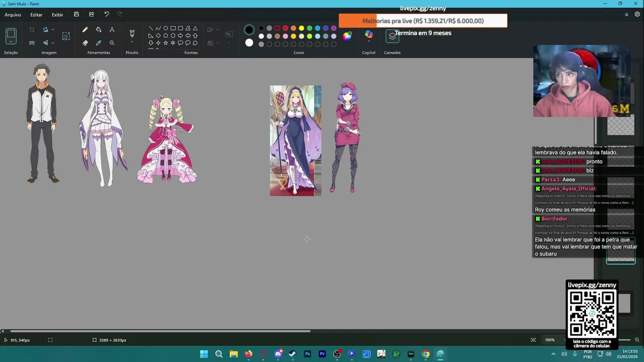
Task: Select the Eraser tool
Action: coord(85,43)
